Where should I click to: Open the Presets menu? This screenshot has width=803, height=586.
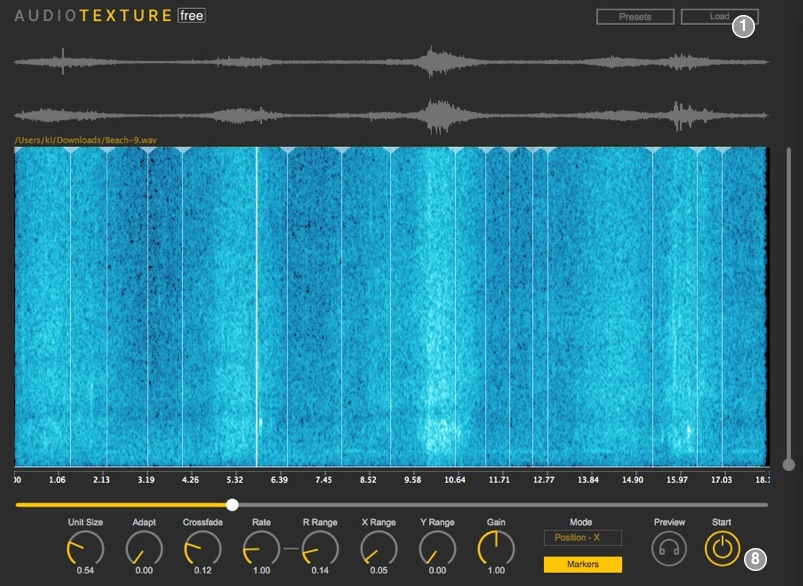click(x=638, y=16)
